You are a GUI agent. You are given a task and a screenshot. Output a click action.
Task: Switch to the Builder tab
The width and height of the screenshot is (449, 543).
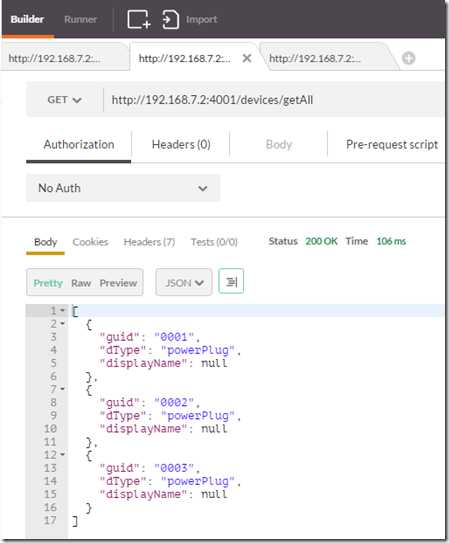(x=27, y=19)
